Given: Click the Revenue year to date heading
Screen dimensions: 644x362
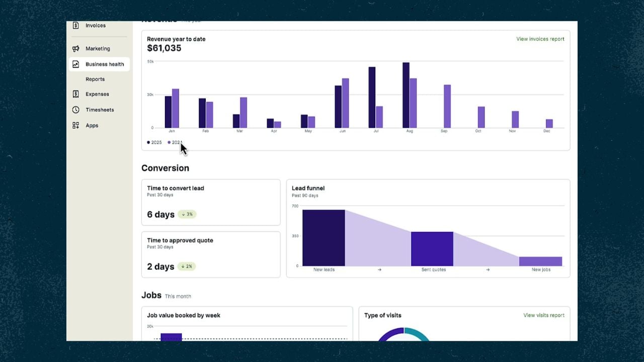Looking at the screenshot, I should (176, 39).
